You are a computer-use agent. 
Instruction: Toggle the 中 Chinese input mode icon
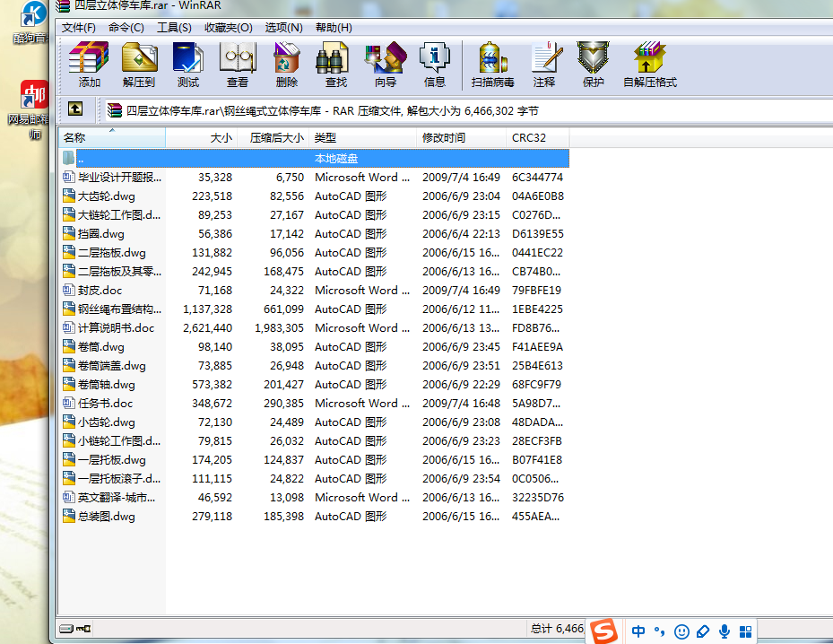click(638, 631)
